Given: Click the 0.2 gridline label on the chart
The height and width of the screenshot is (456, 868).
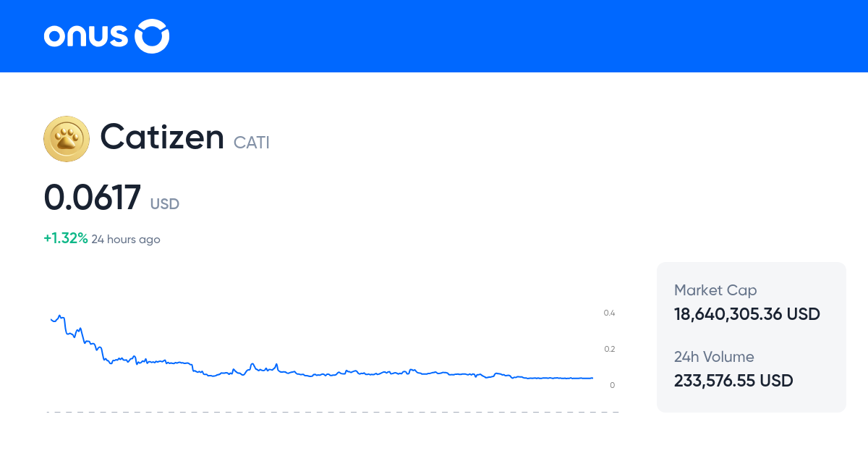Looking at the screenshot, I should pos(610,349).
